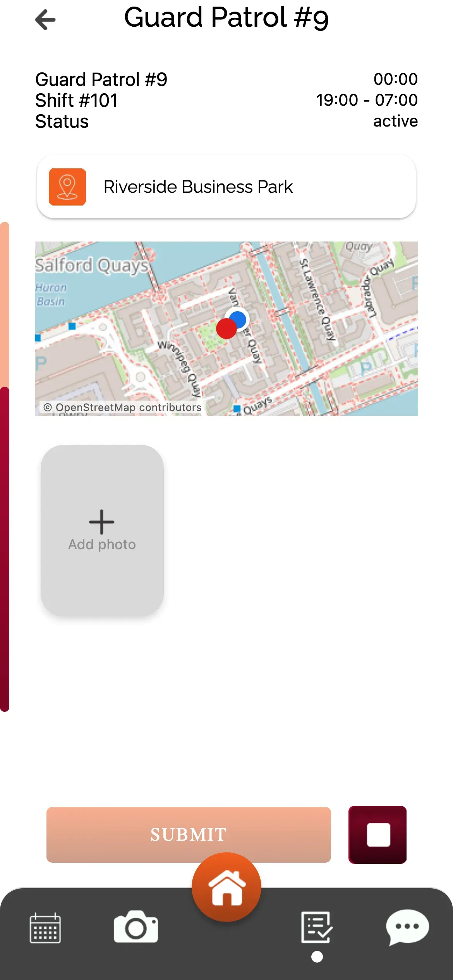
Task: Open the checklist tasks tab
Action: (x=317, y=927)
